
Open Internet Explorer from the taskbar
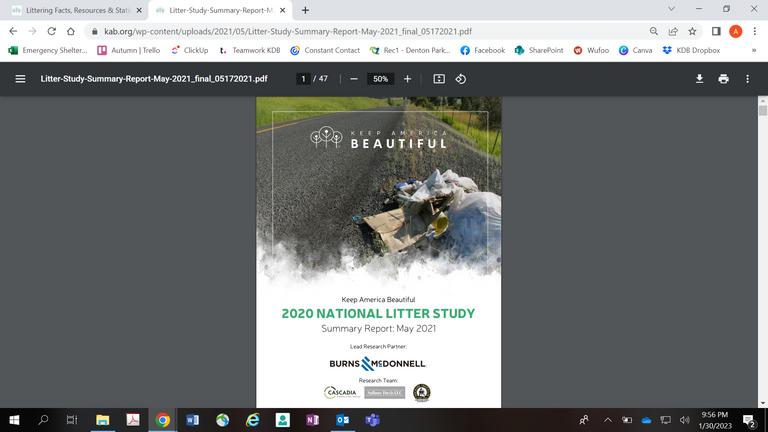coord(253,420)
